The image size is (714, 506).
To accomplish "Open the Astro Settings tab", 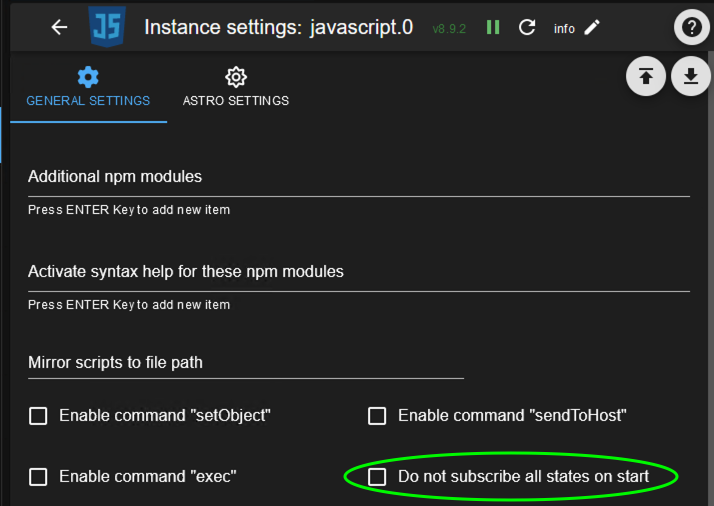I will 236,88.
